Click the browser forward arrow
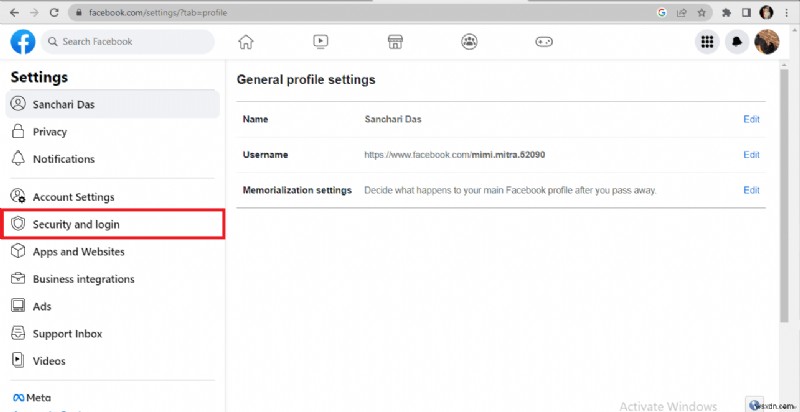Image resolution: width=800 pixels, height=412 pixels. click(x=34, y=13)
